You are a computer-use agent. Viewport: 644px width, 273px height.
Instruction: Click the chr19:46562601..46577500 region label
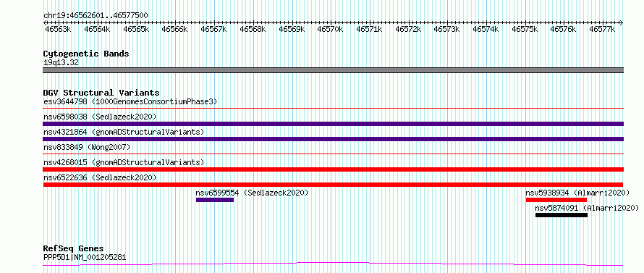(96, 16)
